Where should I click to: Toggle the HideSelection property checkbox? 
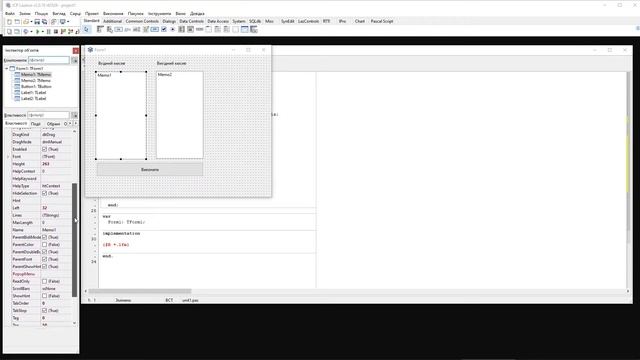(44, 193)
